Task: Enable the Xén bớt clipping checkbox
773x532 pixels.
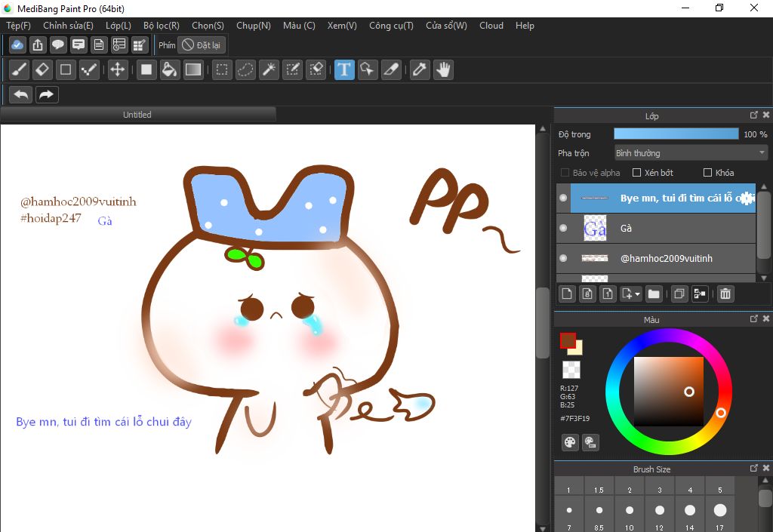Action: point(636,173)
